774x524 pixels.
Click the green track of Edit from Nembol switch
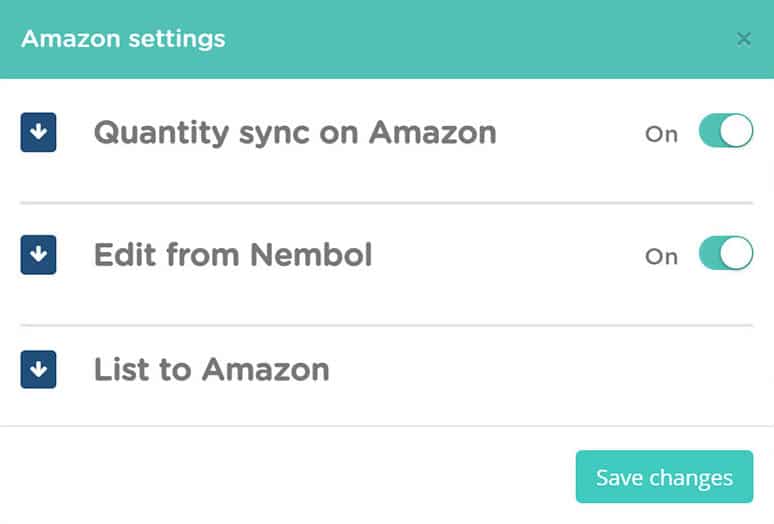[x=709, y=253]
